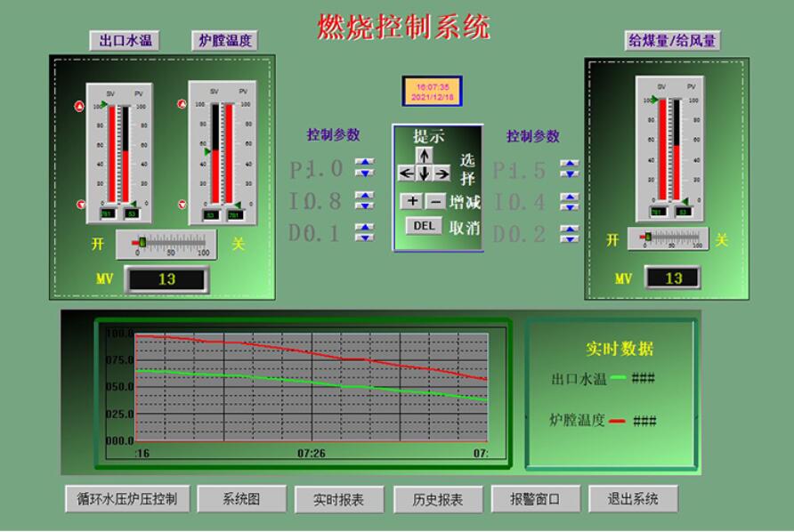Decrease right D0.2 parameter with down spinner
The image size is (794, 532).
pyautogui.click(x=570, y=238)
